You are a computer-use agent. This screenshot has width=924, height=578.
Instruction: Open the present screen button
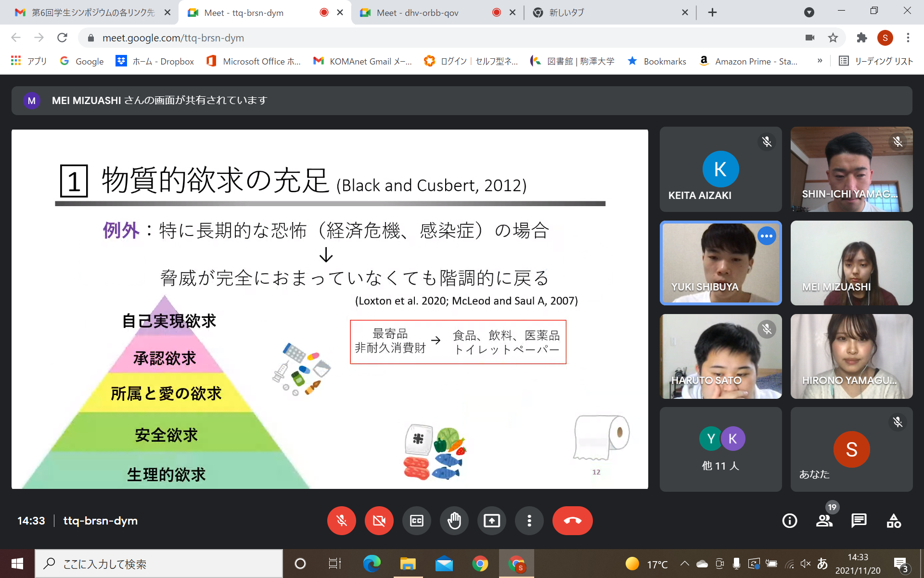[x=491, y=521]
